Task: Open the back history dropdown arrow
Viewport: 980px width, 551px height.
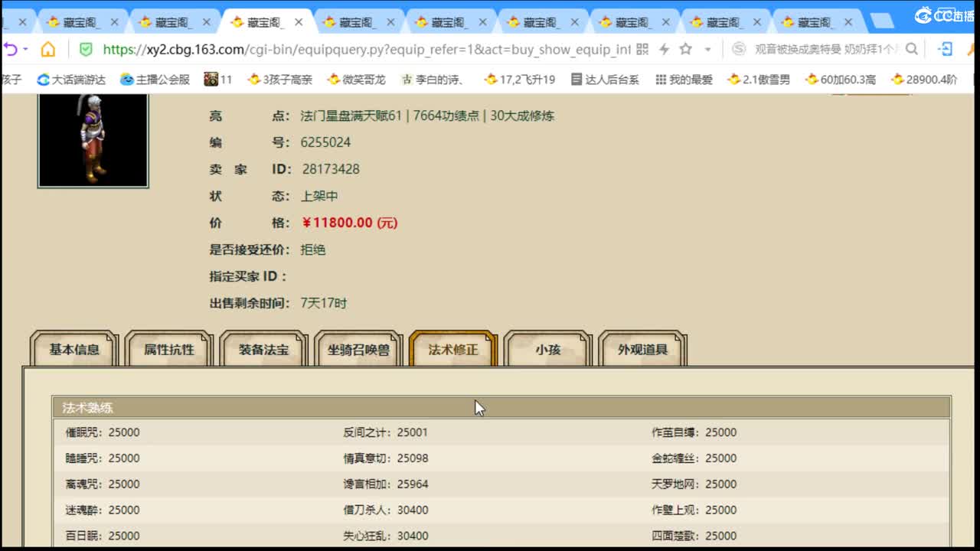Action: click(25, 50)
